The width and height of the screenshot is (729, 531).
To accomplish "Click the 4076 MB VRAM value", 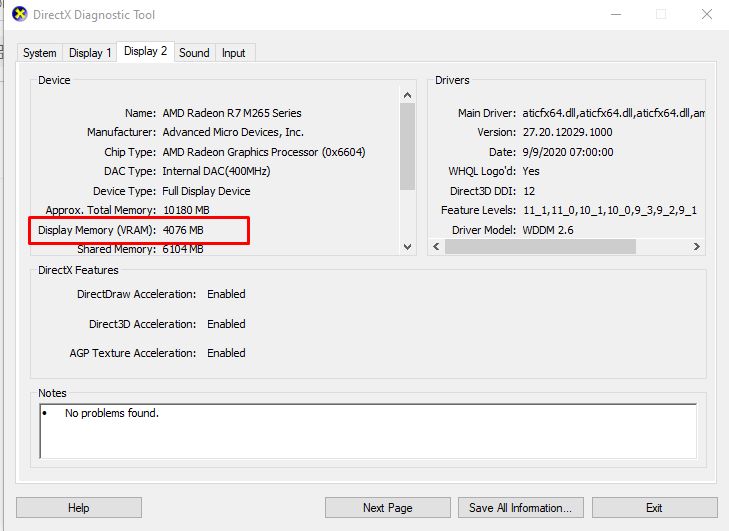I will pos(183,230).
